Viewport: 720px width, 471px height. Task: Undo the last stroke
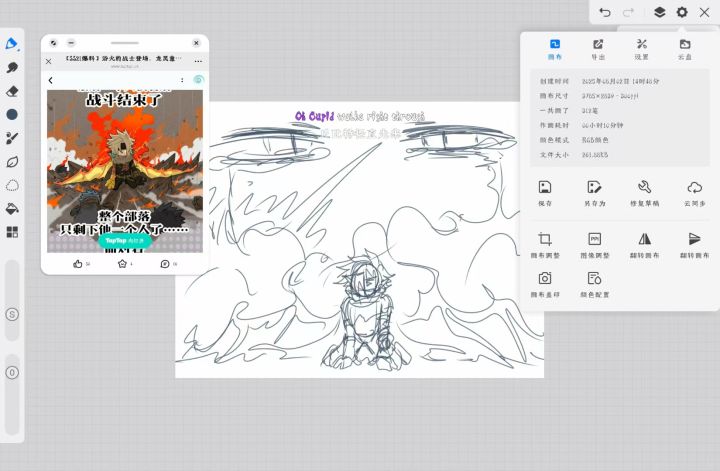click(605, 12)
